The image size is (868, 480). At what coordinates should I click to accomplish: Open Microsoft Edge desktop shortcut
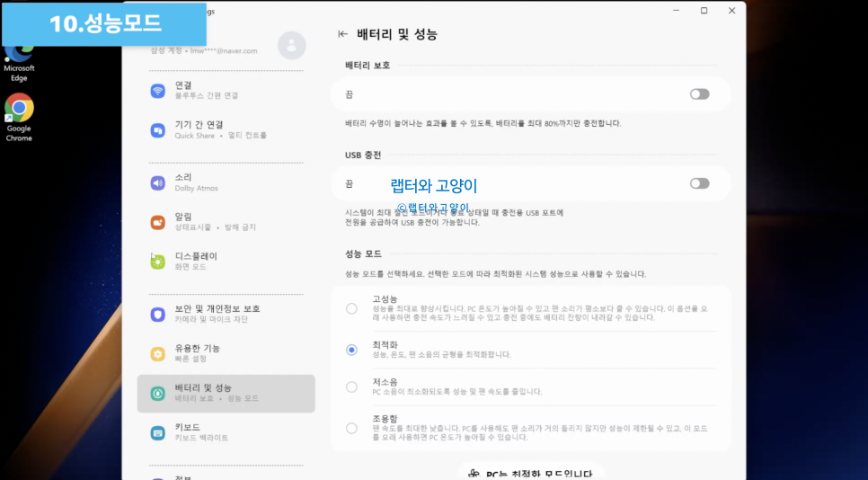[19, 64]
